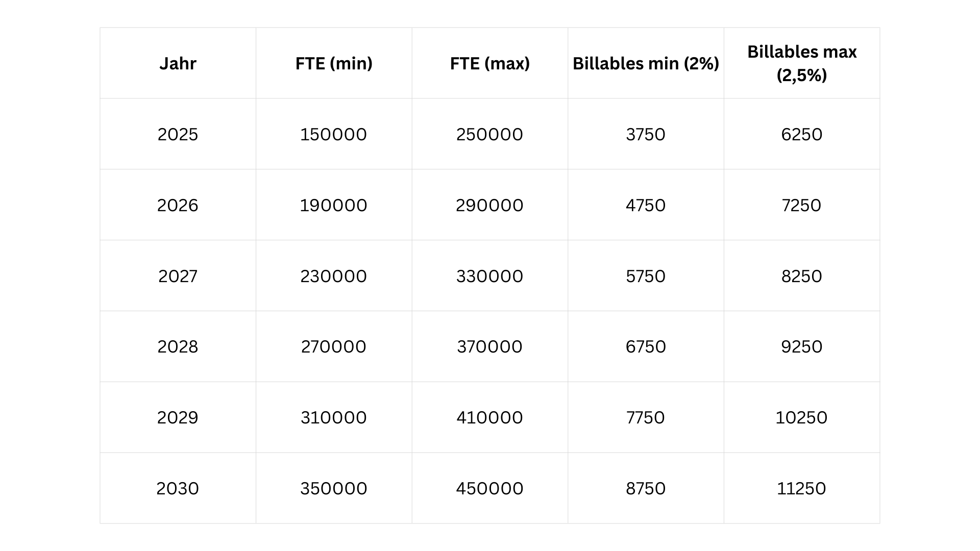Select the Billables min (2%) header
This screenshot has width=980, height=551.
646,63
